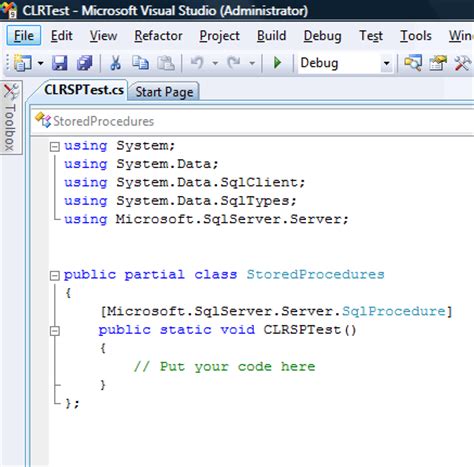Screen dimensions: 474x467
Task: Open the Debug menu
Action: 322,36
